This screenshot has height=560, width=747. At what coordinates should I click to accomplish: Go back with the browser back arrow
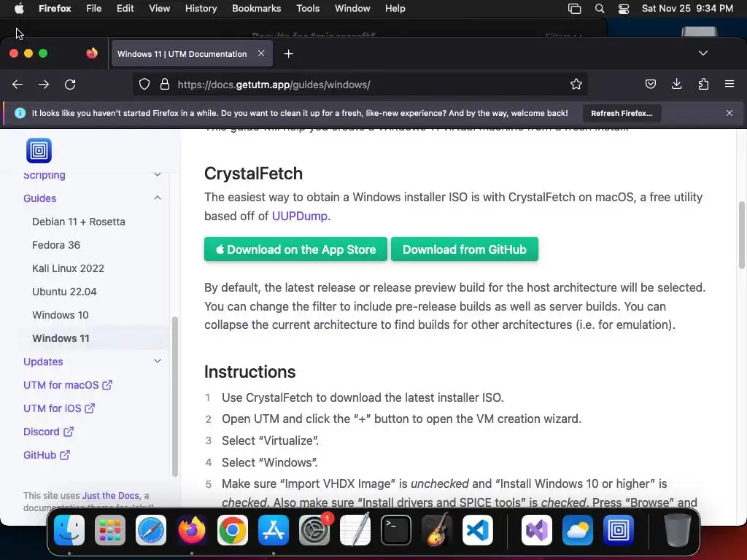click(x=18, y=85)
